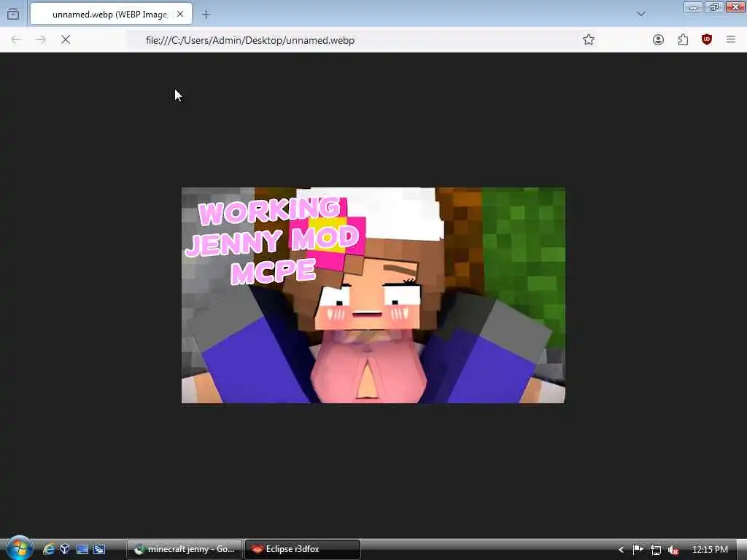The height and width of the screenshot is (560, 747).
Task: Click the 12:15 PM clock
Action: tap(710, 550)
